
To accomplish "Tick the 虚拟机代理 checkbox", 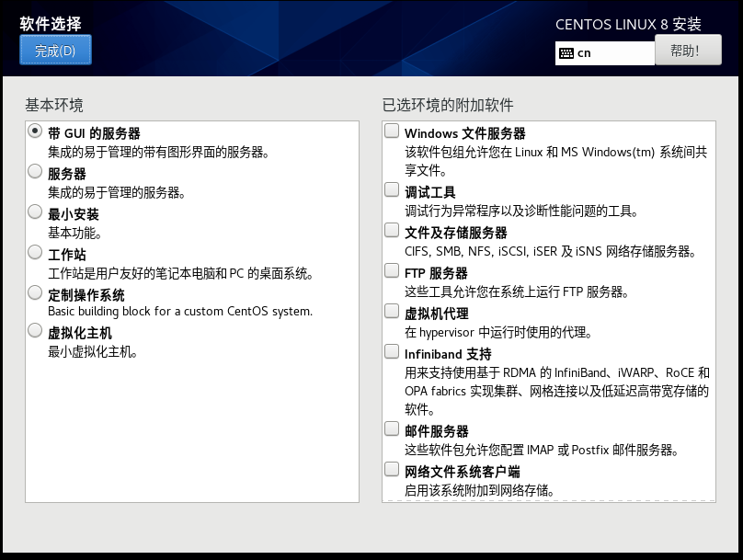I will pyautogui.click(x=392, y=311).
